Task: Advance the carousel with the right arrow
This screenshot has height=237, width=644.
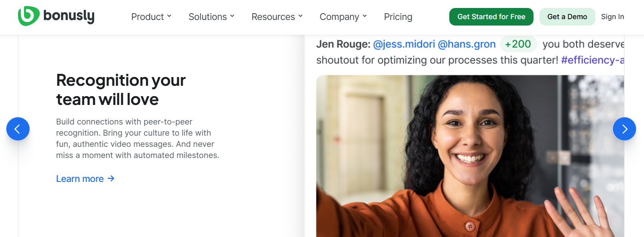Action: [x=624, y=128]
